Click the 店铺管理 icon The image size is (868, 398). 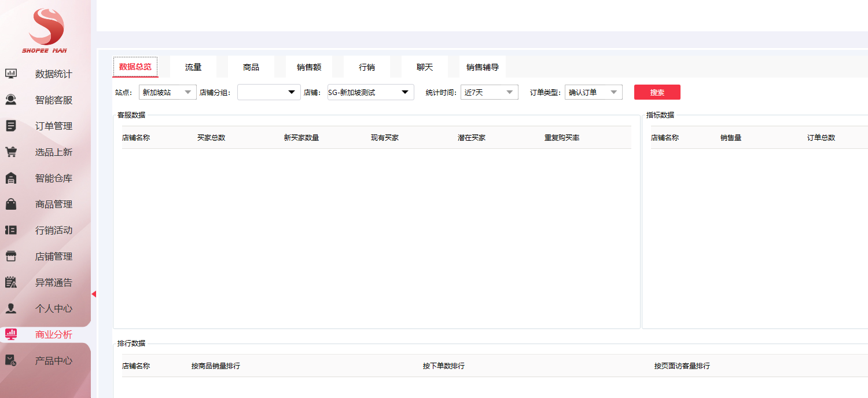click(x=12, y=256)
